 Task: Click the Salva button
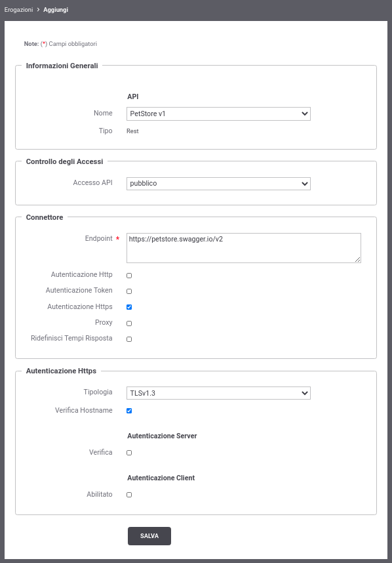coord(149,536)
